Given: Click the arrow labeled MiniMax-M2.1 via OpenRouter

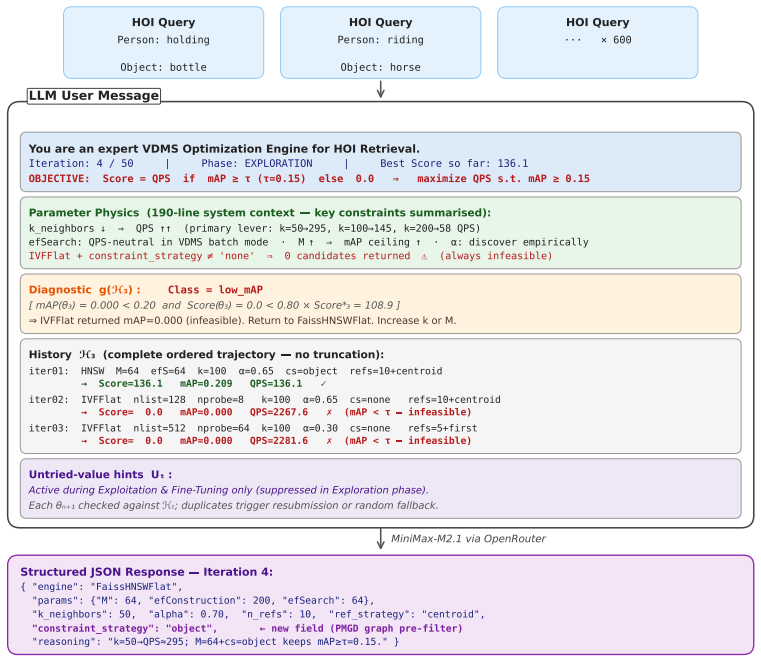Looking at the screenshot, I should click(x=380, y=539).
